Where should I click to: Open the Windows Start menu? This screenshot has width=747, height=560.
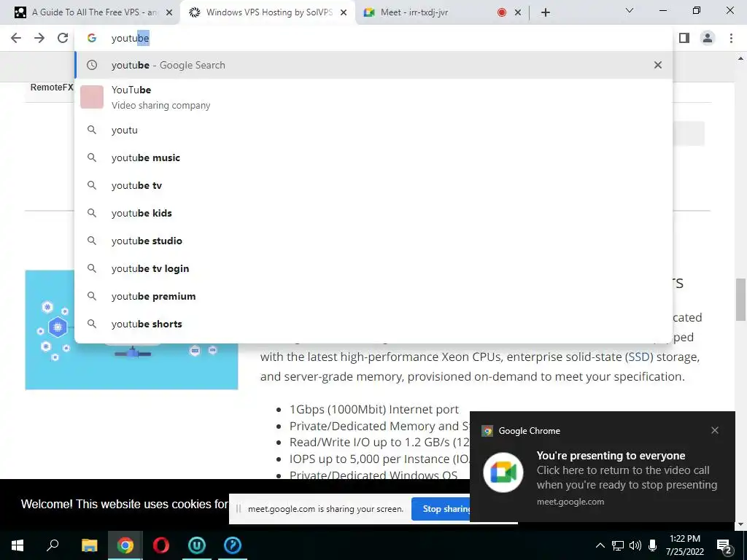18,545
